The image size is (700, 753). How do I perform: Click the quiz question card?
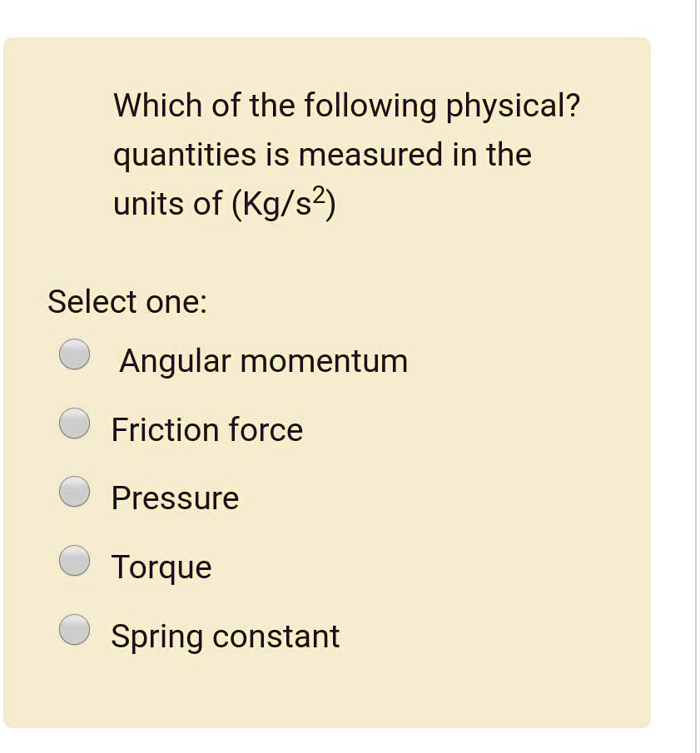[329, 379]
